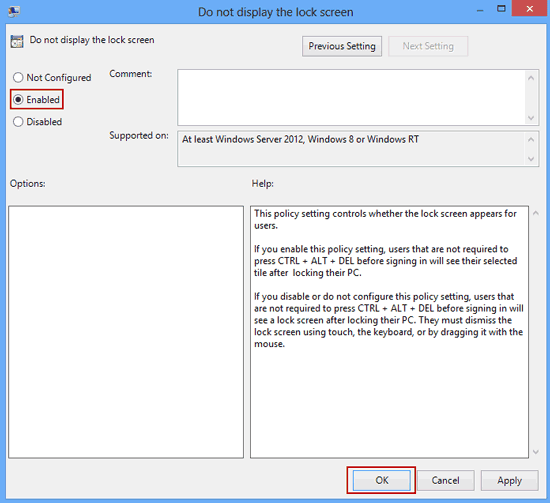Apply the policy changes
The height and width of the screenshot is (503, 550).
coord(509,480)
